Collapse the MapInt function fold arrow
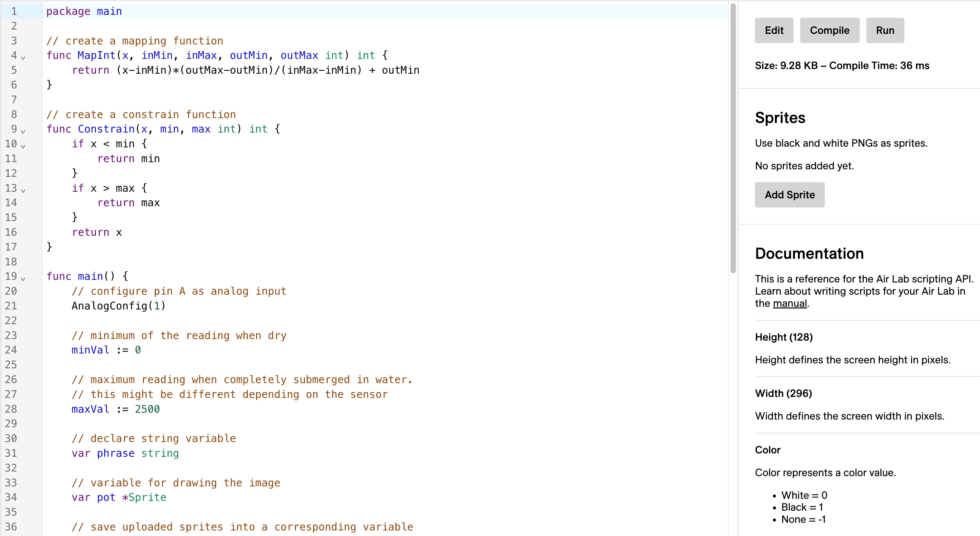The height and width of the screenshot is (536, 980). (23, 58)
